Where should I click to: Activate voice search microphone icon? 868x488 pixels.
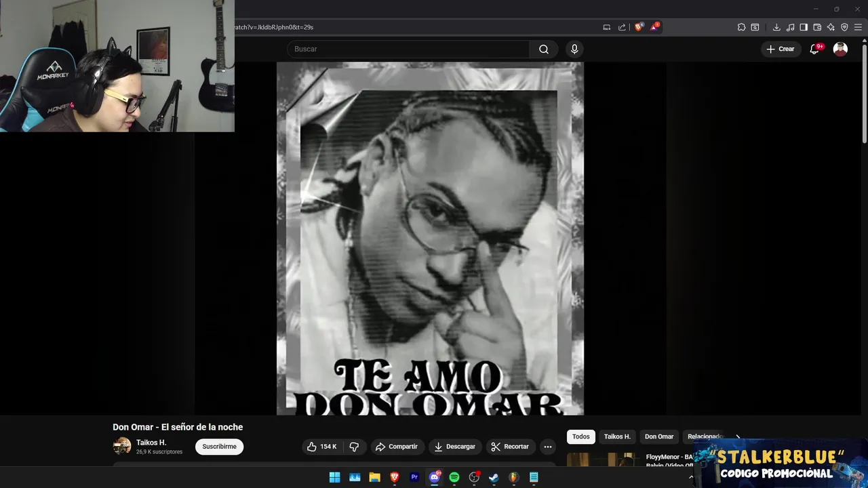[x=574, y=49]
